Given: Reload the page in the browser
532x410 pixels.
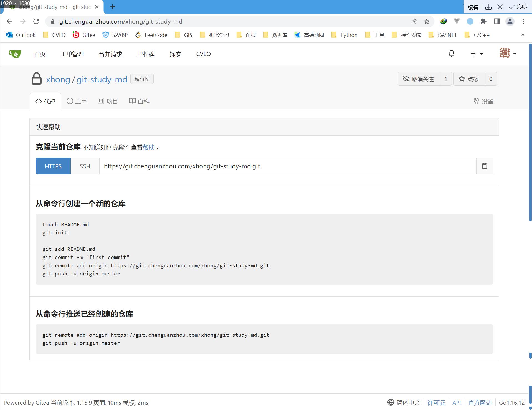Looking at the screenshot, I should (x=36, y=22).
